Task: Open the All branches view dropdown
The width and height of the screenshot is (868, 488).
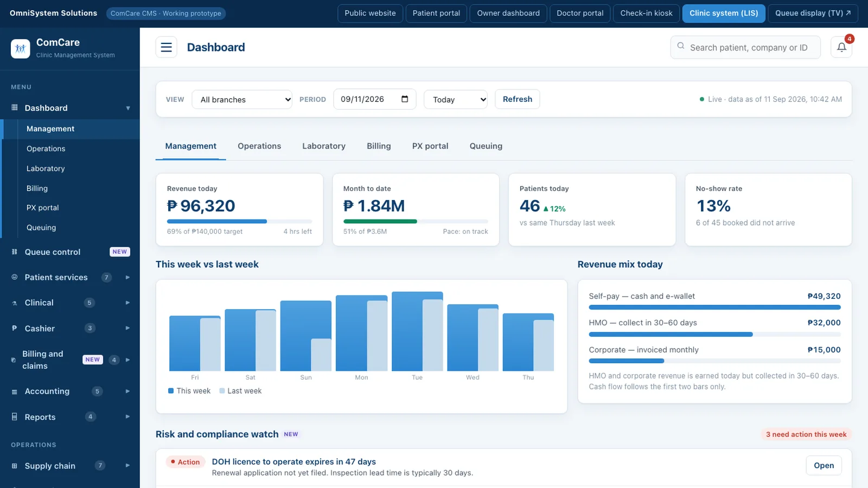Action: (x=242, y=100)
